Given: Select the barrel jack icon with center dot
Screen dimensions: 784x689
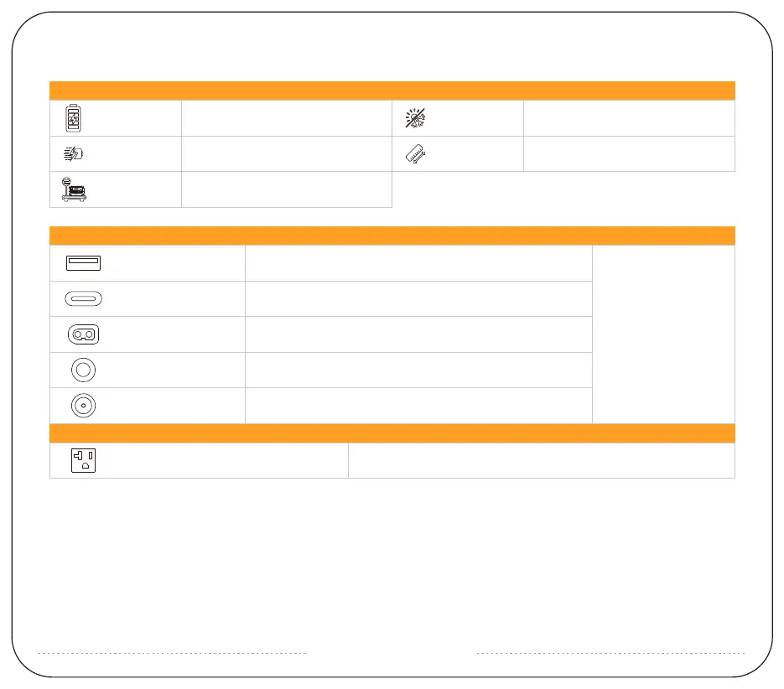Looking at the screenshot, I should point(84,406).
